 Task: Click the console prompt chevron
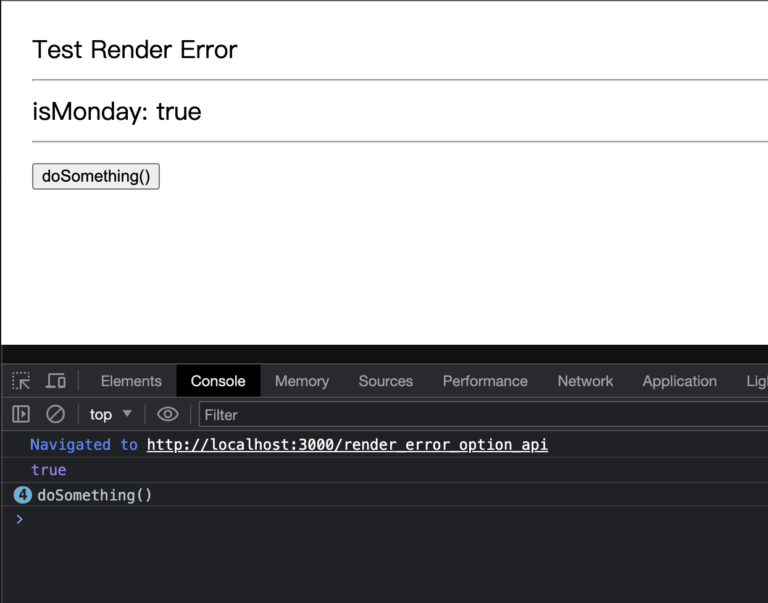tap(19, 519)
